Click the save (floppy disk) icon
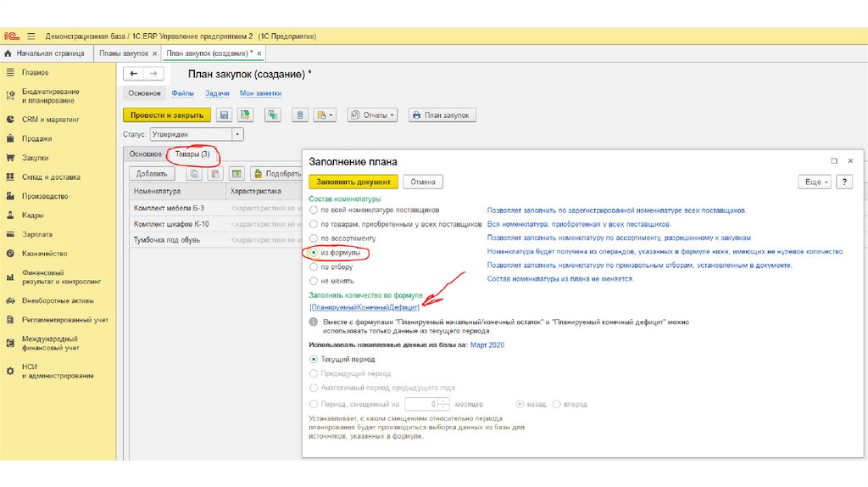Viewport: 868px width, 487px height. pos(224,115)
